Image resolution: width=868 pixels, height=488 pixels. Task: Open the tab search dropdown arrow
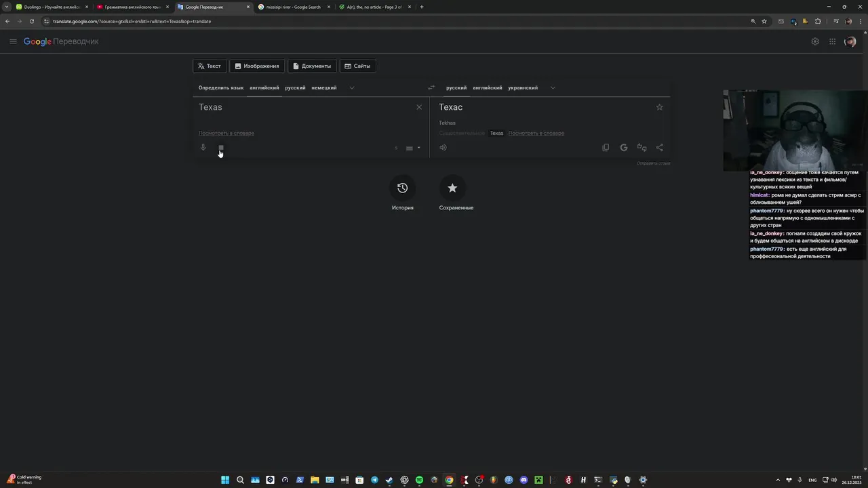(6, 7)
